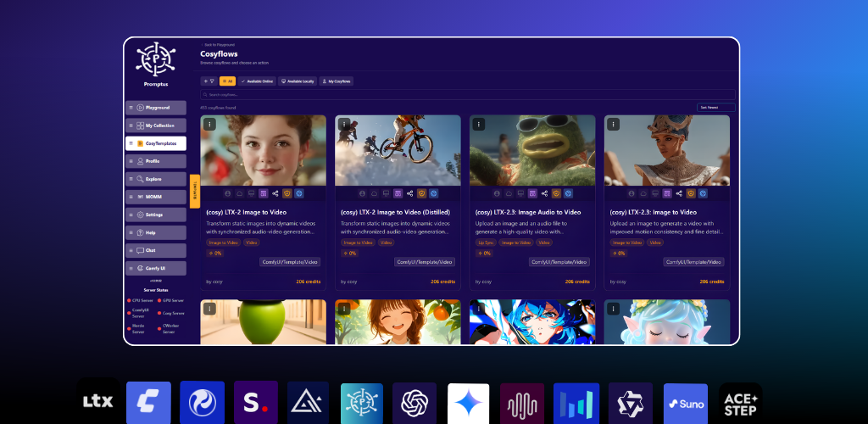
Task: Click the LTX logo tile
Action: (98, 401)
